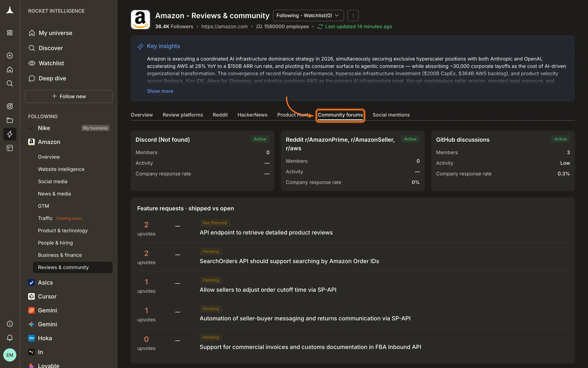
Task: Switch to the HackerNews tab
Action: pyautogui.click(x=252, y=115)
